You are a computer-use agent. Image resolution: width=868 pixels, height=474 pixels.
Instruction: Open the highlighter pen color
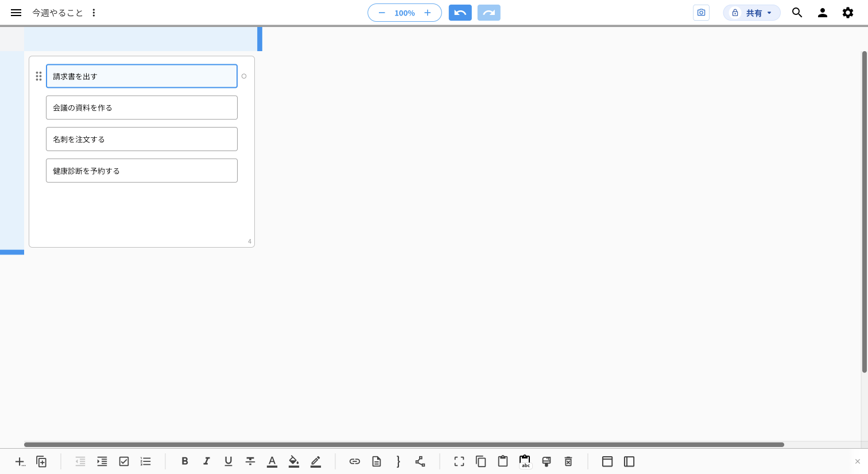tap(316, 461)
